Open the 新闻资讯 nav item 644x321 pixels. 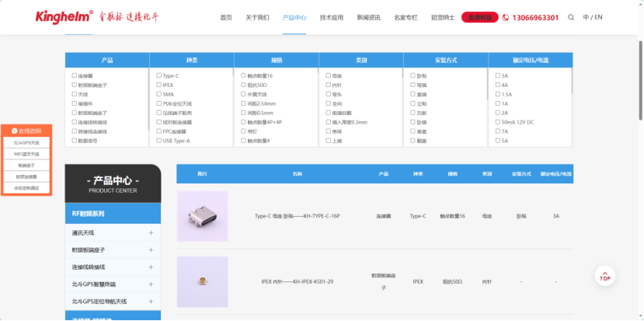pyautogui.click(x=368, y=18)
